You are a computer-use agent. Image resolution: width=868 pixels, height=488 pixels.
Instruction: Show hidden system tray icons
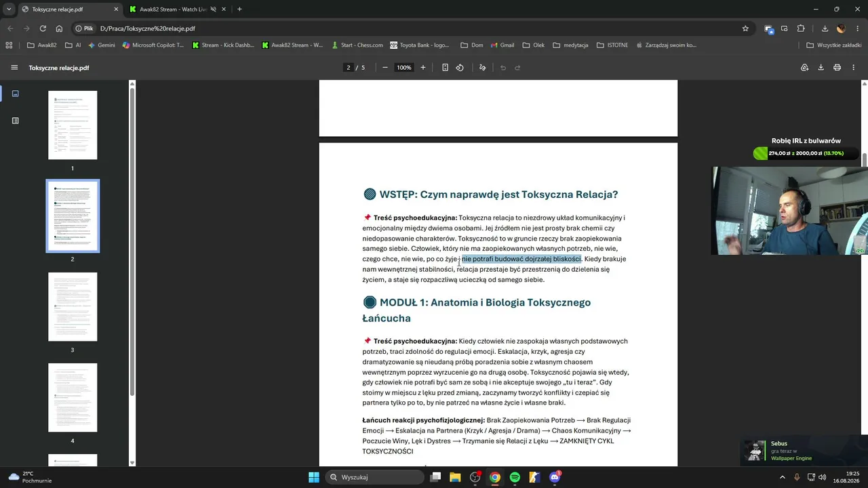click(783, 477)
